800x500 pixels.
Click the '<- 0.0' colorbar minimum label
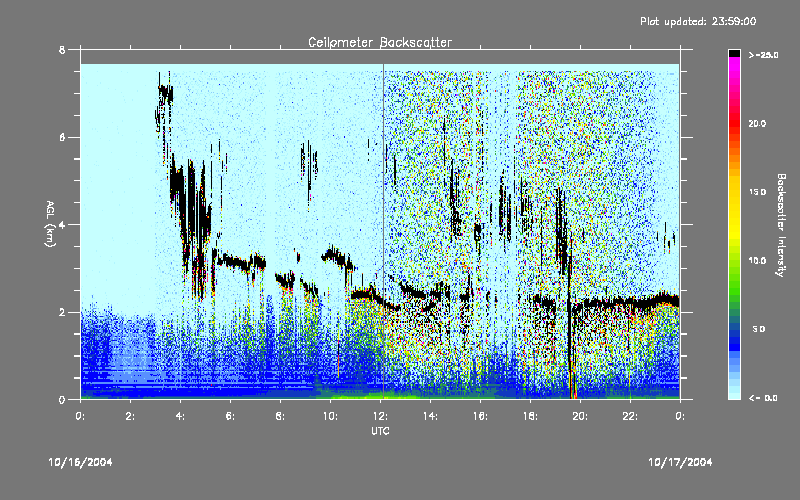[763, 398]
